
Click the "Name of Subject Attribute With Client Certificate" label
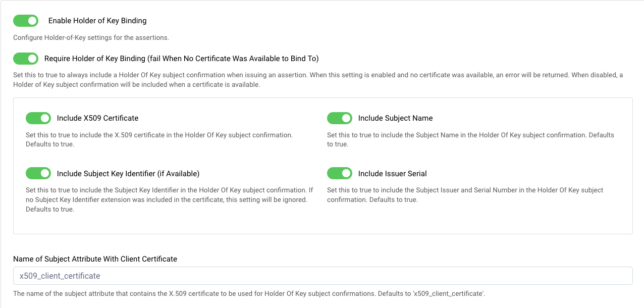pyautogui.click(x=95, y=259)
